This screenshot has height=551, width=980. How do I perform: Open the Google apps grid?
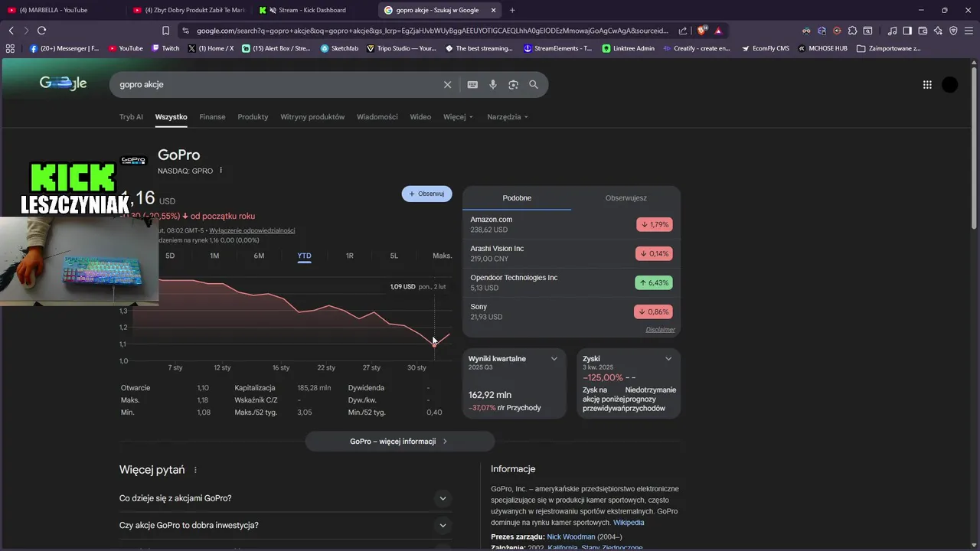click(x=927, y=85)
